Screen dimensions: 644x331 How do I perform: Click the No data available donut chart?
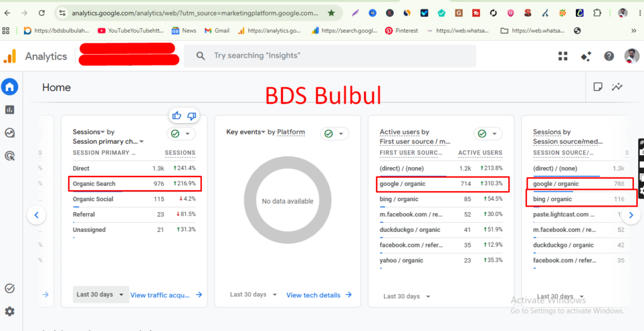click(x=287, y=201)
